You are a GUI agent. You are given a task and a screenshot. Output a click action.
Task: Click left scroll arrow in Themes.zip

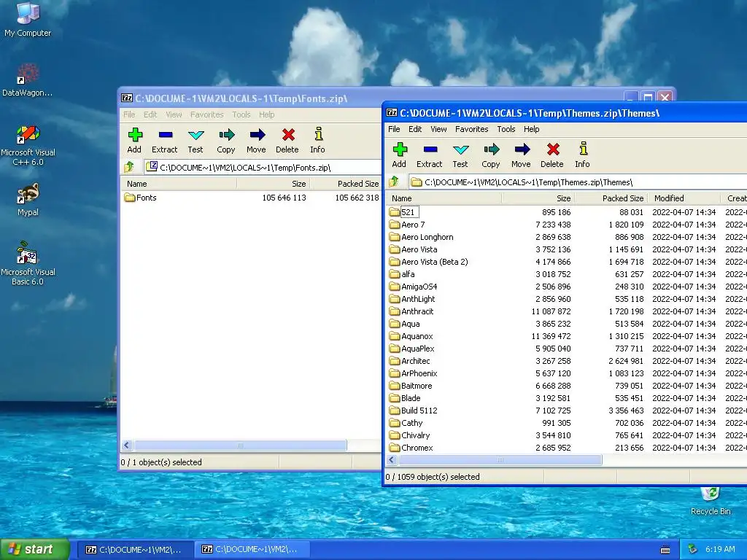coord(392,460)
